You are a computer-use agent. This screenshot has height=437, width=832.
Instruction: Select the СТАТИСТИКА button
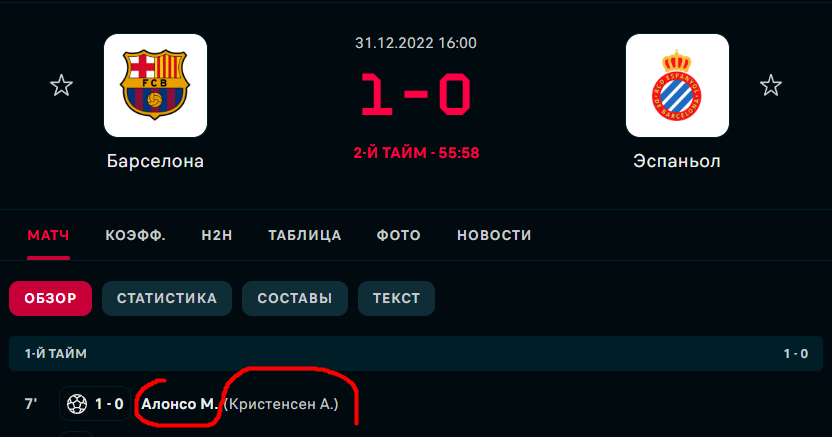click(167, 299)
